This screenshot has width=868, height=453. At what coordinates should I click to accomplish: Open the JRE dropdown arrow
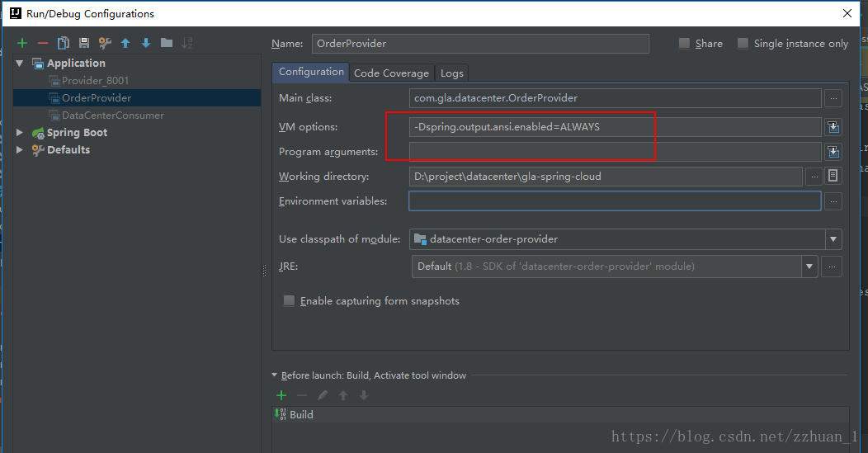[x=809, y=267]
